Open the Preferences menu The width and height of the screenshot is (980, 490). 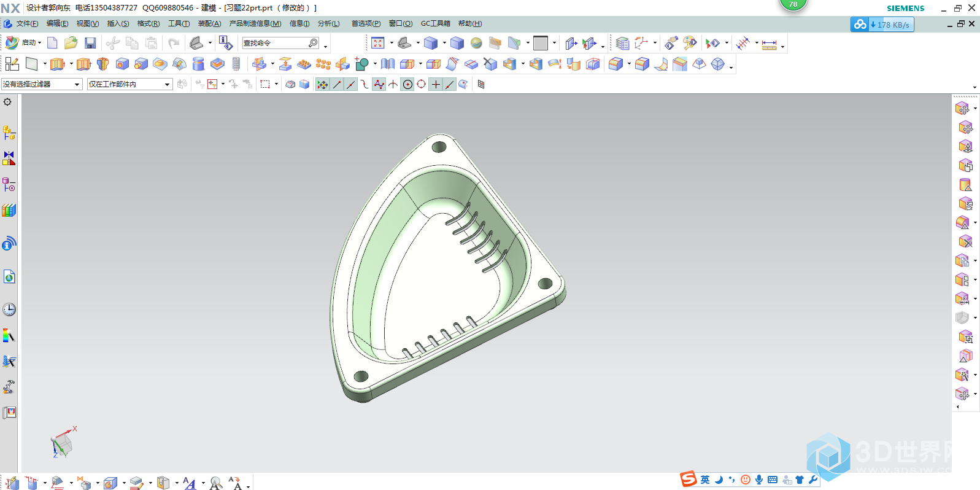click(x=366, y=23)
